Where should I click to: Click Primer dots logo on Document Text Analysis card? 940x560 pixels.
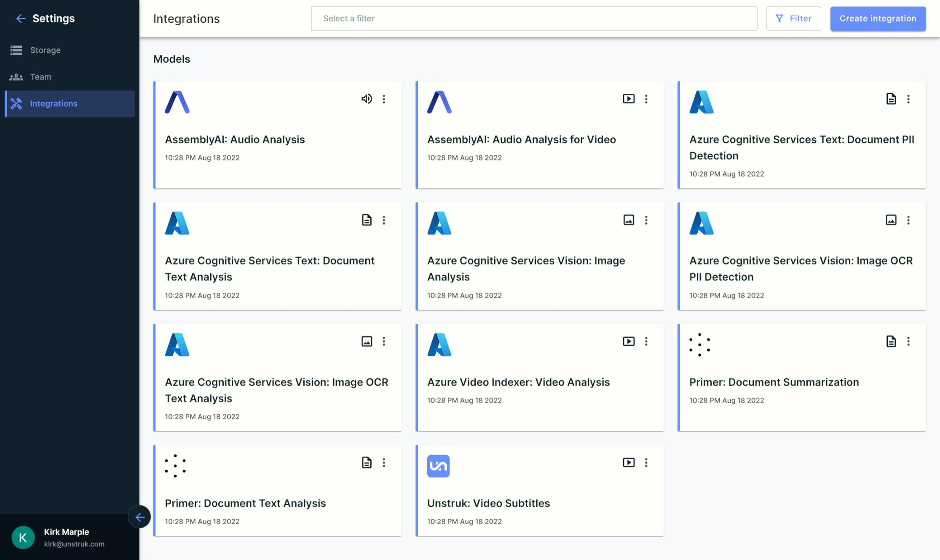click(175, 466)
